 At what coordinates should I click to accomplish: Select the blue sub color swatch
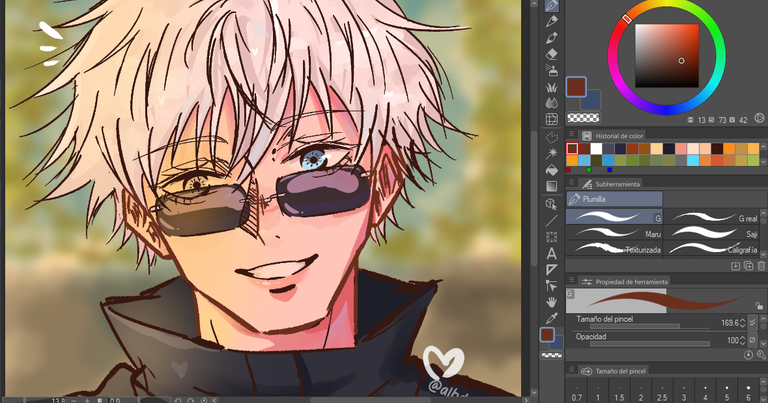591,100
